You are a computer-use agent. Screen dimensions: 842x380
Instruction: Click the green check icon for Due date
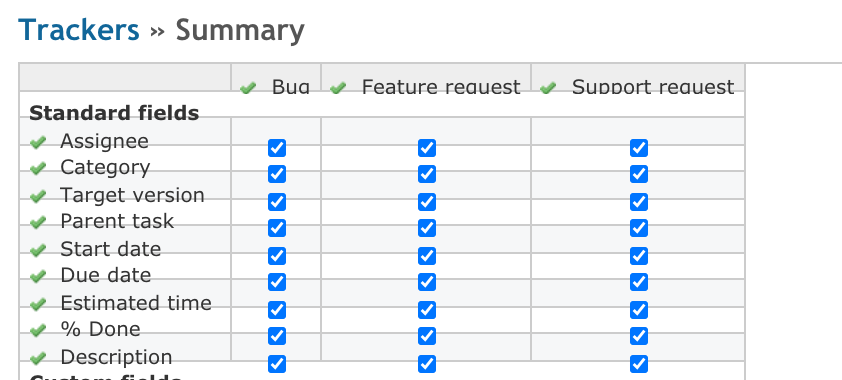[x=38, y=276]
